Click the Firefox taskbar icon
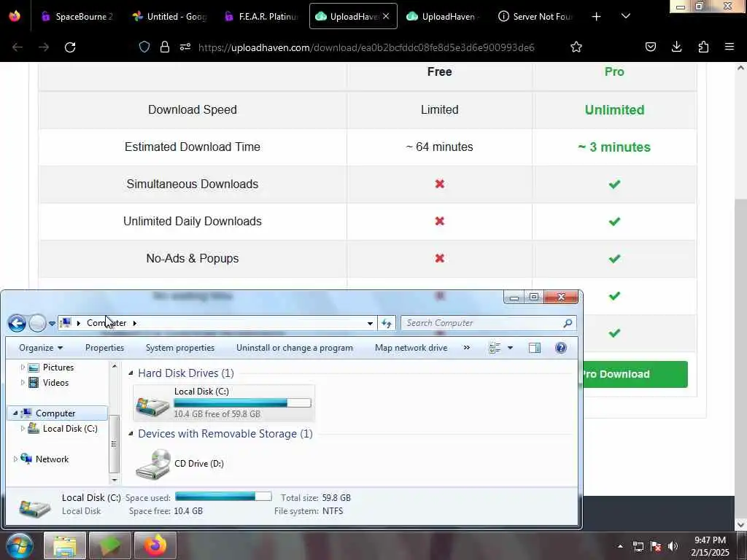This screenshot has height=560, width=747. 155,545
